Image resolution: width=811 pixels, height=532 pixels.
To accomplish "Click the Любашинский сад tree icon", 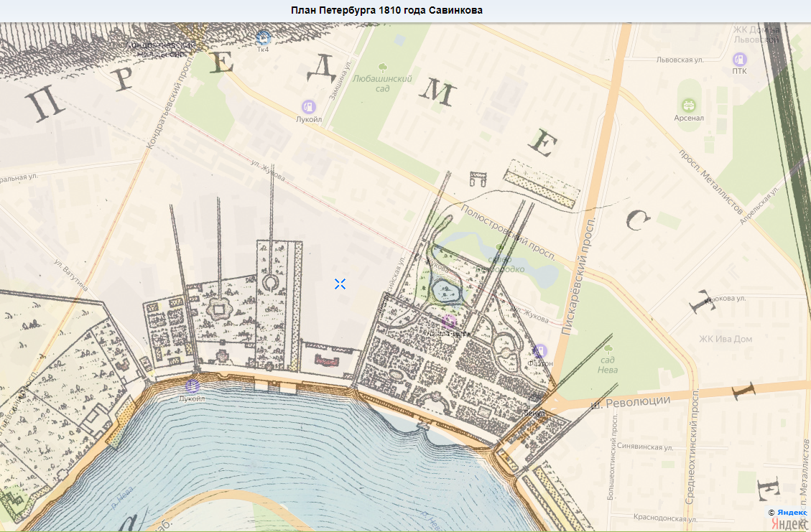I will 383,67.
